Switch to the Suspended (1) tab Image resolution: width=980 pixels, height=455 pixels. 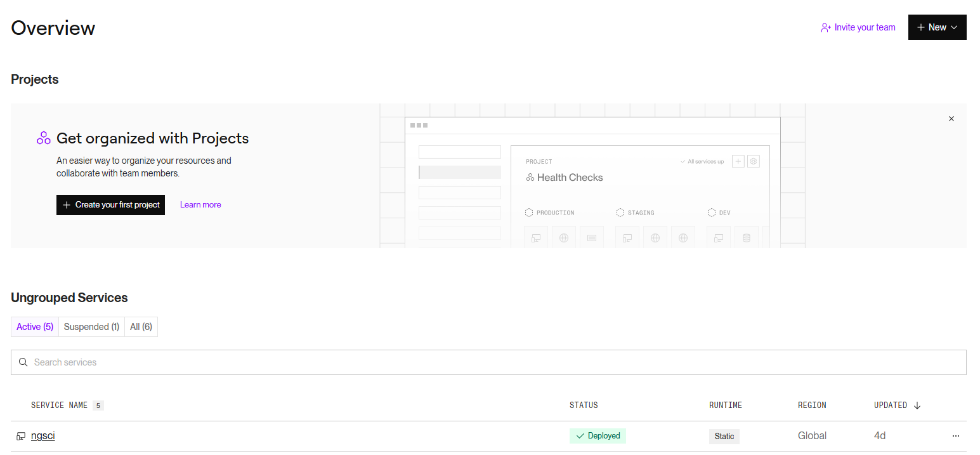[x=91, y=327]
